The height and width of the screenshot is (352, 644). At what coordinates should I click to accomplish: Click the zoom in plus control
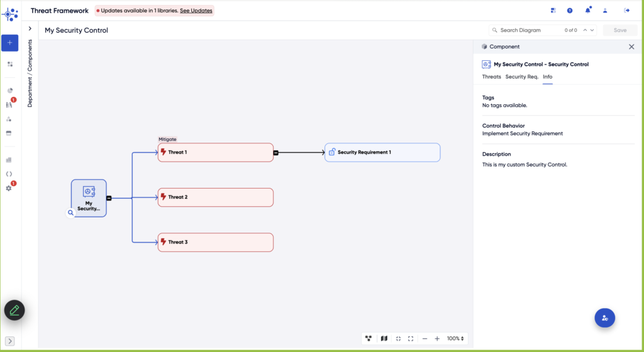[437, 339]
